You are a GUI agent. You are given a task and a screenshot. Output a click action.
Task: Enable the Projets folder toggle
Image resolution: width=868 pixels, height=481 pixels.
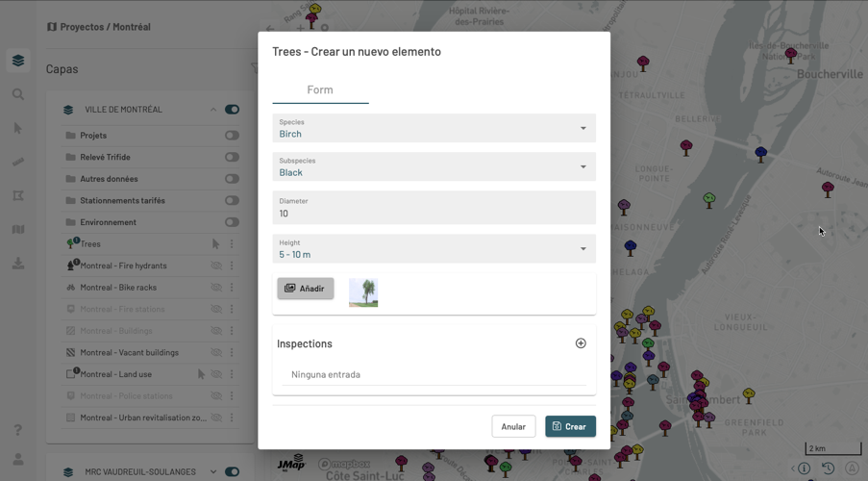coord(232,136)
